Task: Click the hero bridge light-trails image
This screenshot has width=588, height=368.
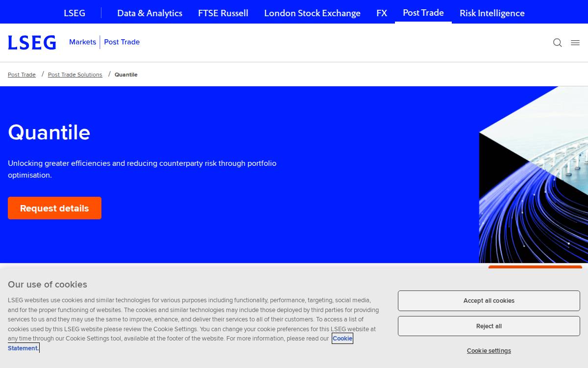Action: (534, 175)
